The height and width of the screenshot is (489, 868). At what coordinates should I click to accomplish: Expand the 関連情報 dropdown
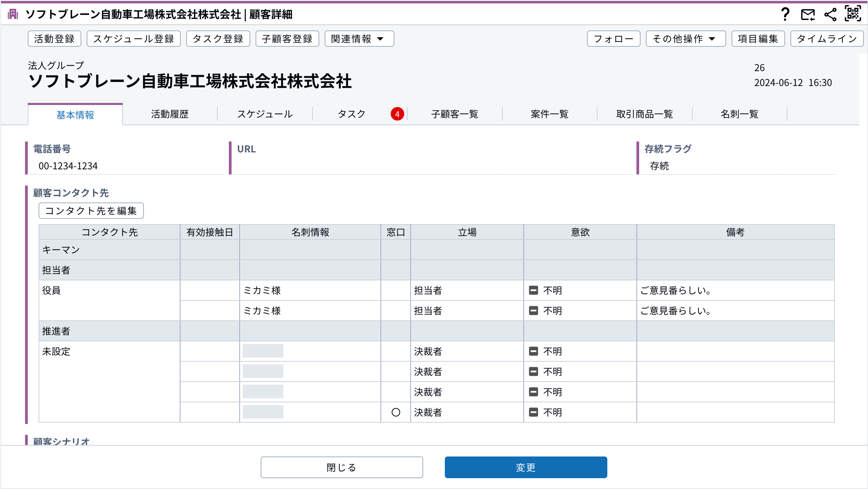point(359,39)
